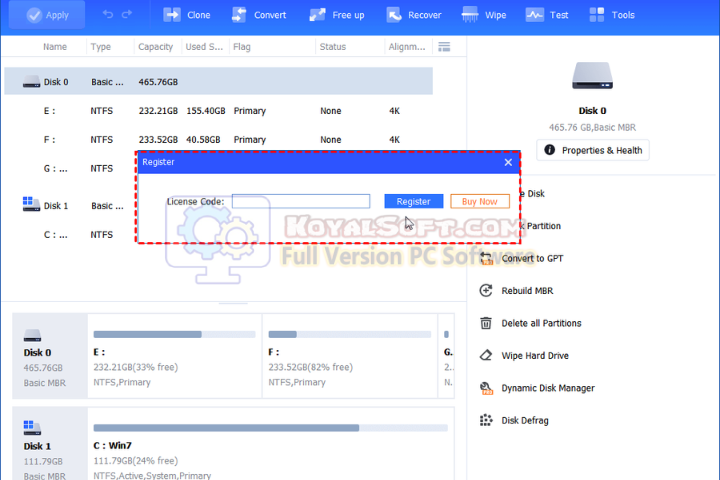Viewport: 720px width, 480px height.
Task: Open the Tools menu
Action: click(612, 15)
